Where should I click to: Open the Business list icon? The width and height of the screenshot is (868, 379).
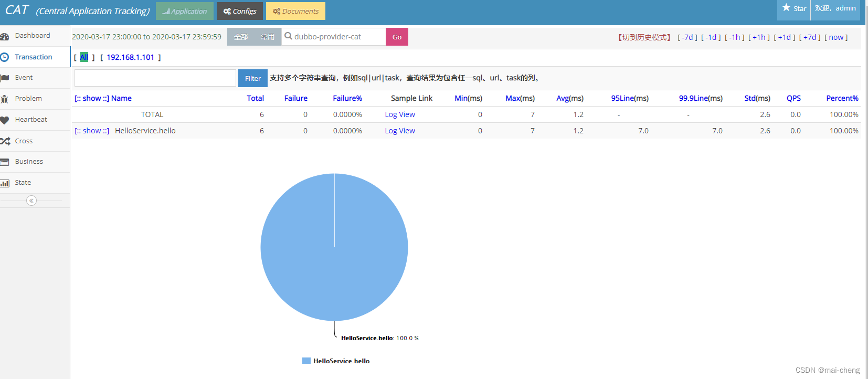[x=5, y=162]
